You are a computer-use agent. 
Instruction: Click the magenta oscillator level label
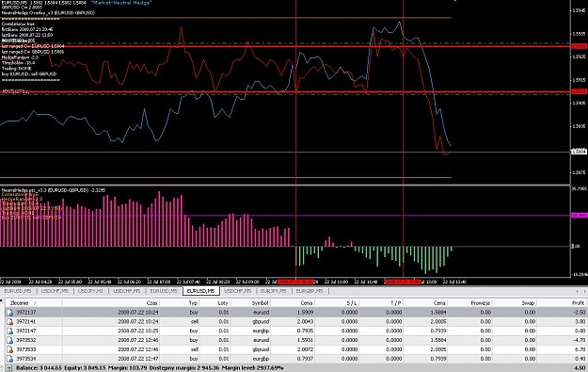[579, 216]
